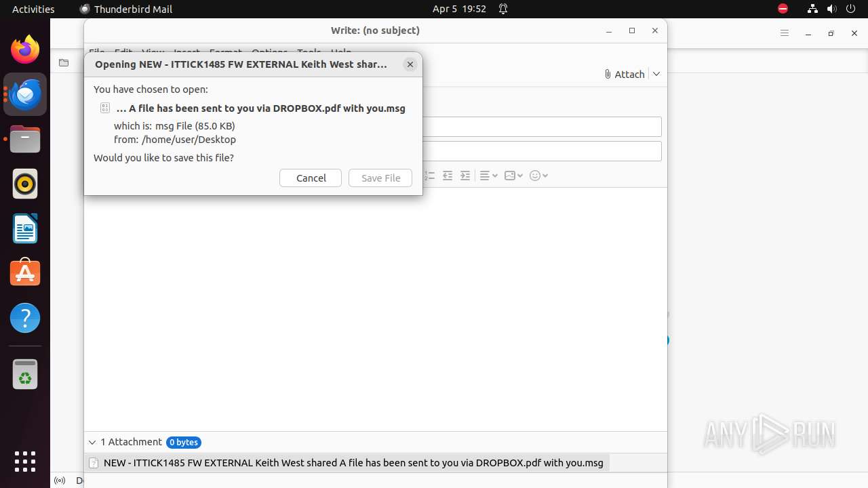Show Applications grid in the dock
This screenshot has height=488, width=868.
(x=25, y=462)
